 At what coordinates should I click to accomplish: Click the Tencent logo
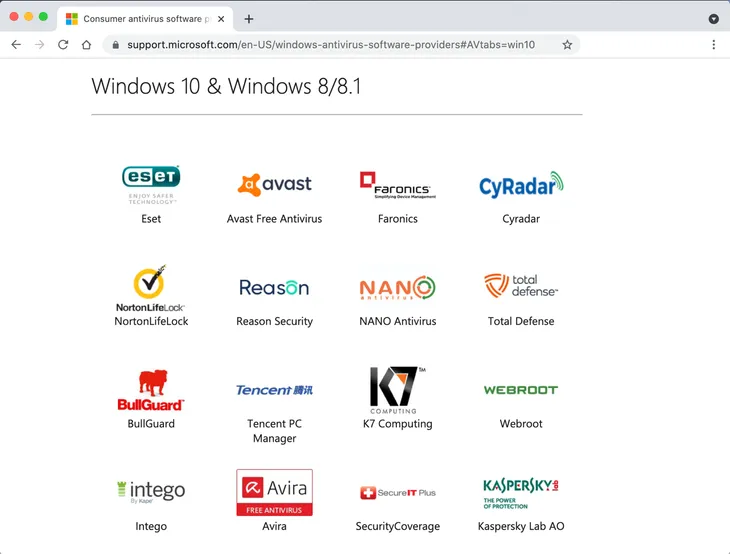274,390
